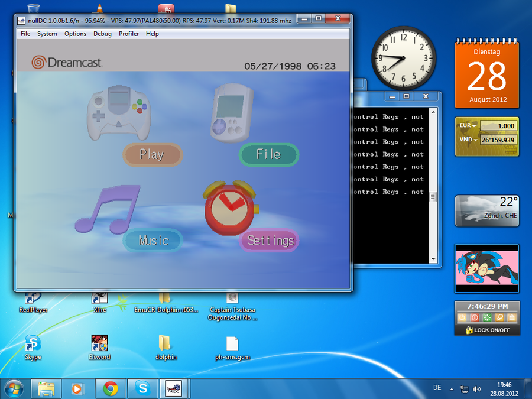Open the File menu in nullDC
The image size is (532, 399).
(x=25, y=34)
